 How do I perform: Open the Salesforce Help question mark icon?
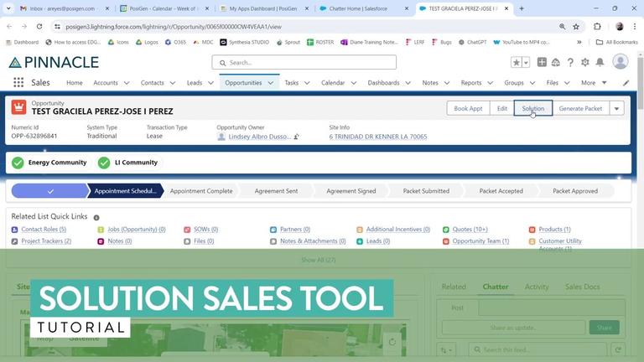coord(570,62)
